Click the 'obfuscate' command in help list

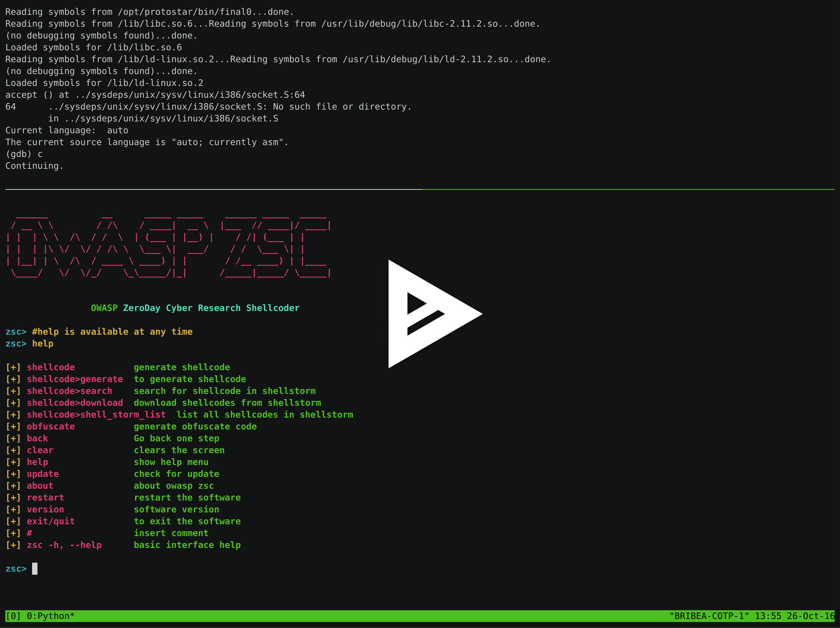point(50,426)
